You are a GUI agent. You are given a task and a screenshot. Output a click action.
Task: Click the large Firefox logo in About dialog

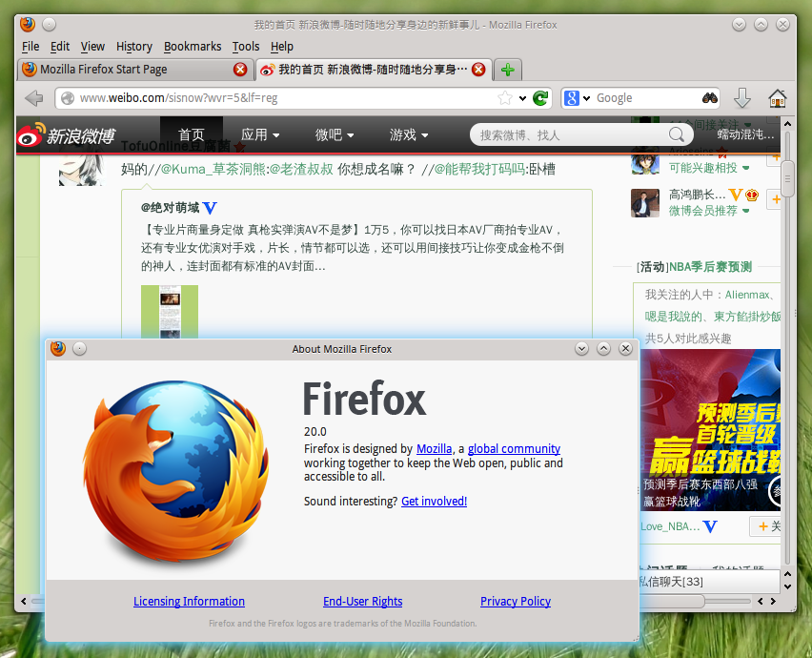tap(176, 471)
